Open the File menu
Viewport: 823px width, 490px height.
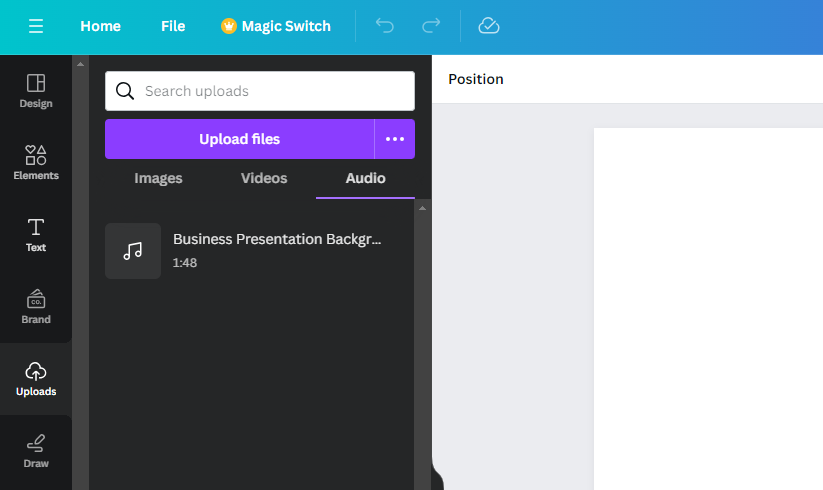[173, 26]
